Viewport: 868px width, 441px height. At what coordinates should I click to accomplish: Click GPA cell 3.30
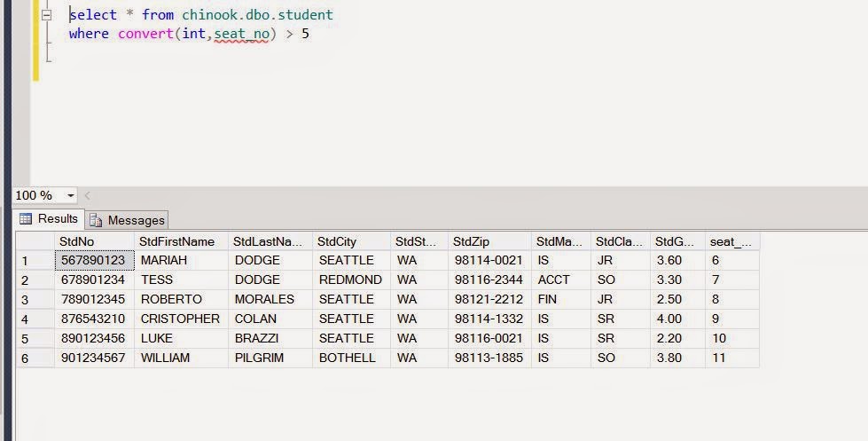(677, 280)
